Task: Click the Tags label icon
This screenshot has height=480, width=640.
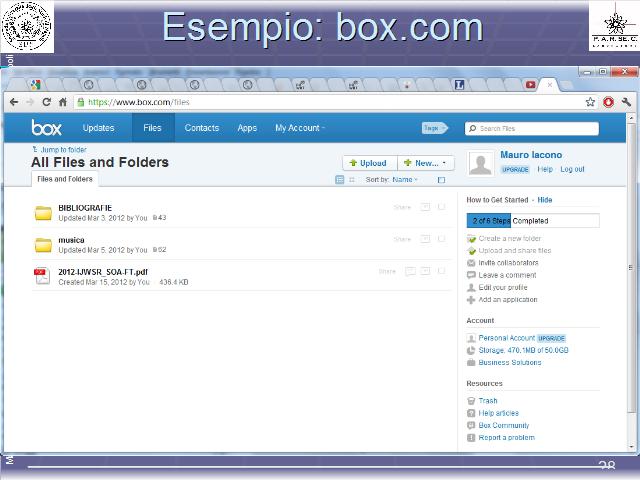Action: pos(434,128)
